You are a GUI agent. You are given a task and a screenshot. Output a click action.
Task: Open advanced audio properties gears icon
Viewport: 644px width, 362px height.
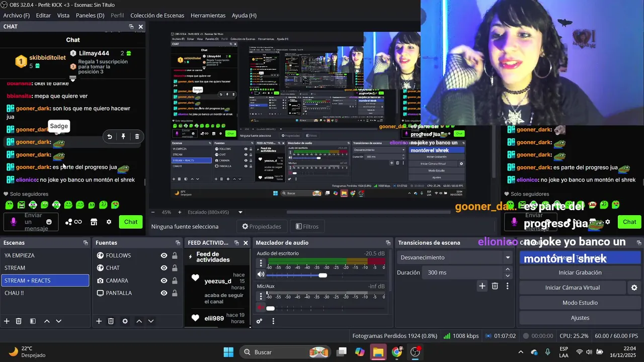coord(260,321)
